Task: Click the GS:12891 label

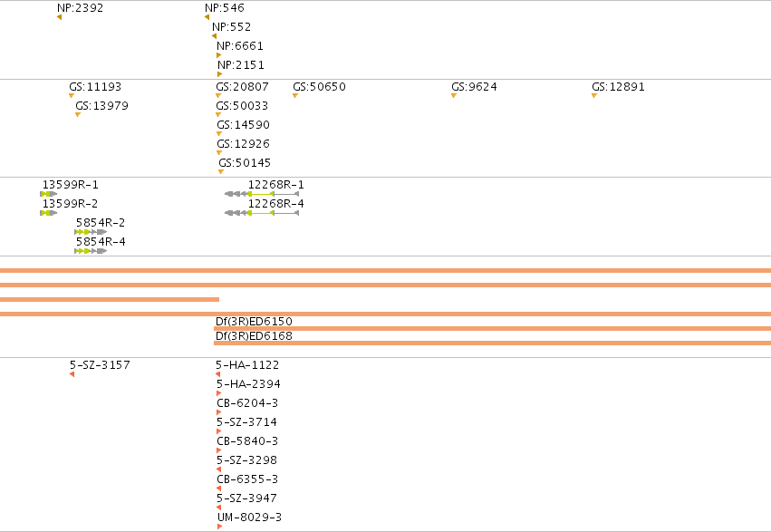Action: 618,87
